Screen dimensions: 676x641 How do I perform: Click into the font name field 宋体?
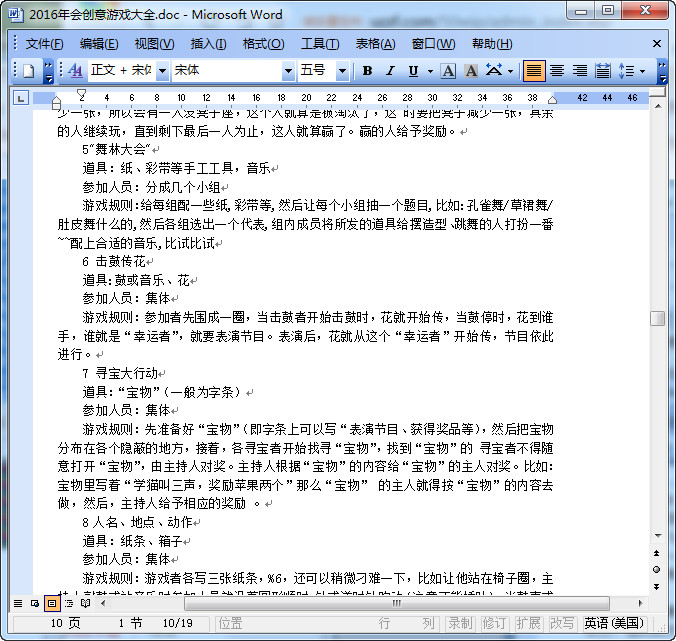pos(227,70)
